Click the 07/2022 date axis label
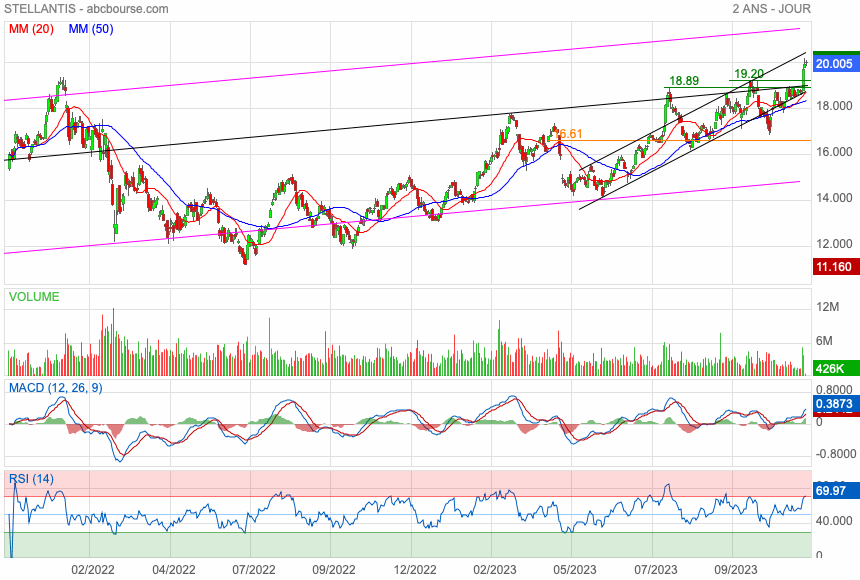 coord(253,570)
